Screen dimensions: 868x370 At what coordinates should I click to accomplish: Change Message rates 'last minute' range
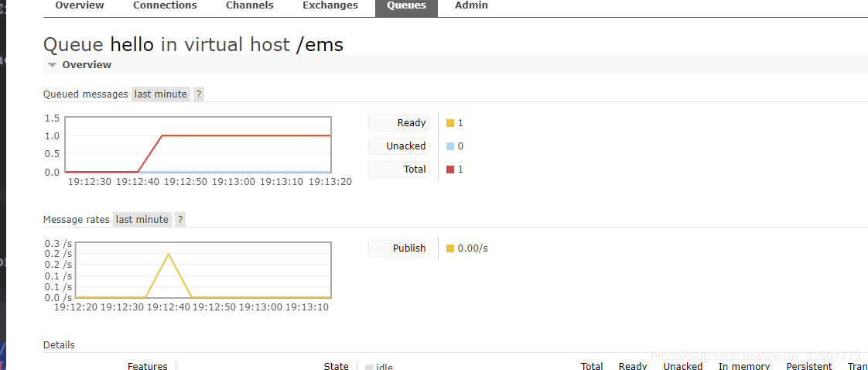(x=142, y=219)
